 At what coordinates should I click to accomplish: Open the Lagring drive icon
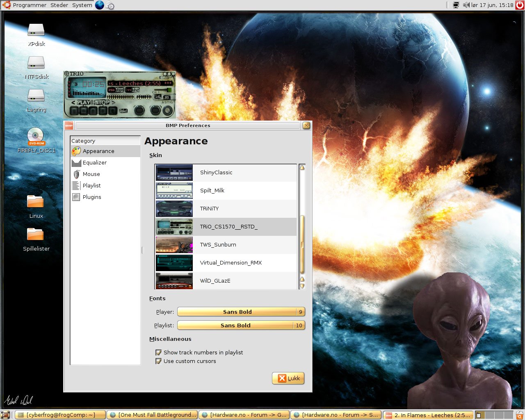[36, 96]
